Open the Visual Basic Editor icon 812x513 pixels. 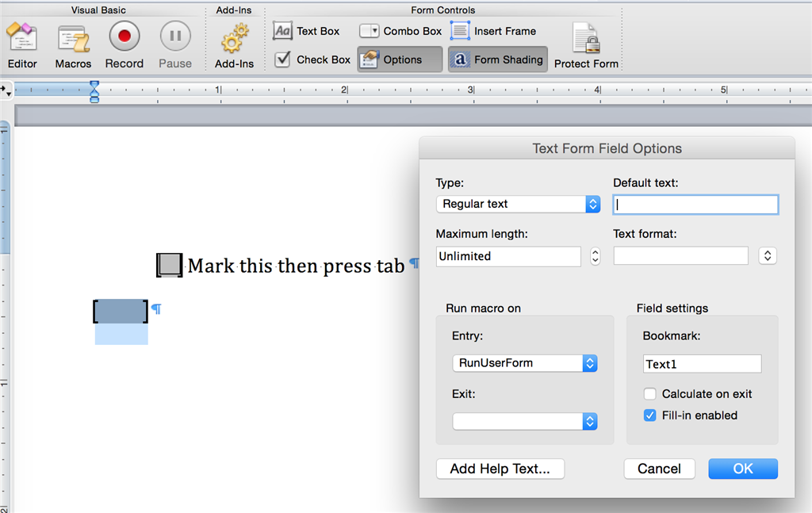[x=21, y=37]
